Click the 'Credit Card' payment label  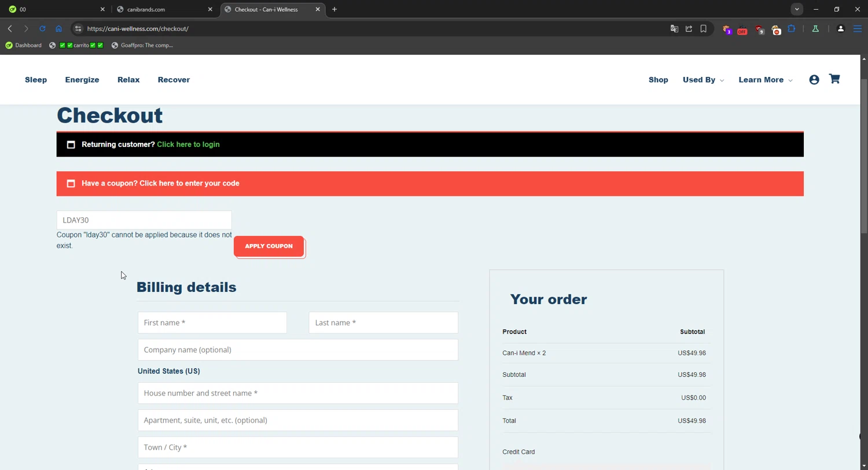[x=518, y=452]
